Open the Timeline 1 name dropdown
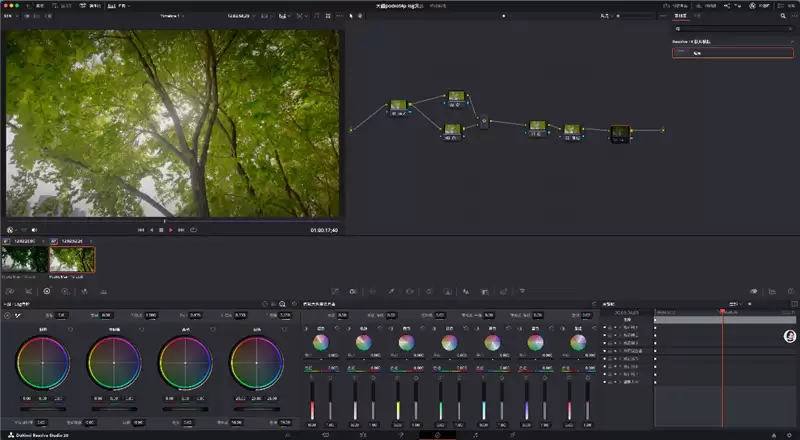This screenshot has width=800, height=440. [172, 16]
